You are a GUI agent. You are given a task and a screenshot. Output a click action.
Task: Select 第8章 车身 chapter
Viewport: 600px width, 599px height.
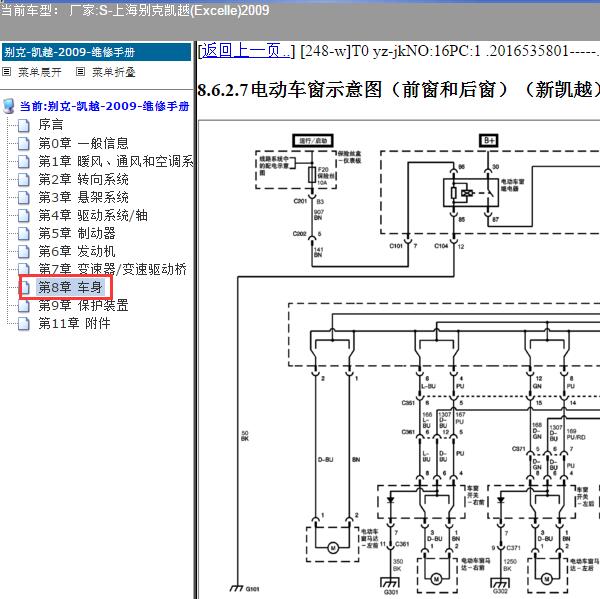click(x=70, y=287)
